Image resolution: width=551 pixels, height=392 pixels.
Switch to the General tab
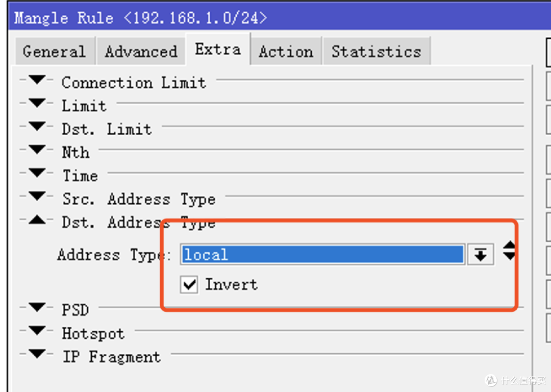(x=54, y=52)
